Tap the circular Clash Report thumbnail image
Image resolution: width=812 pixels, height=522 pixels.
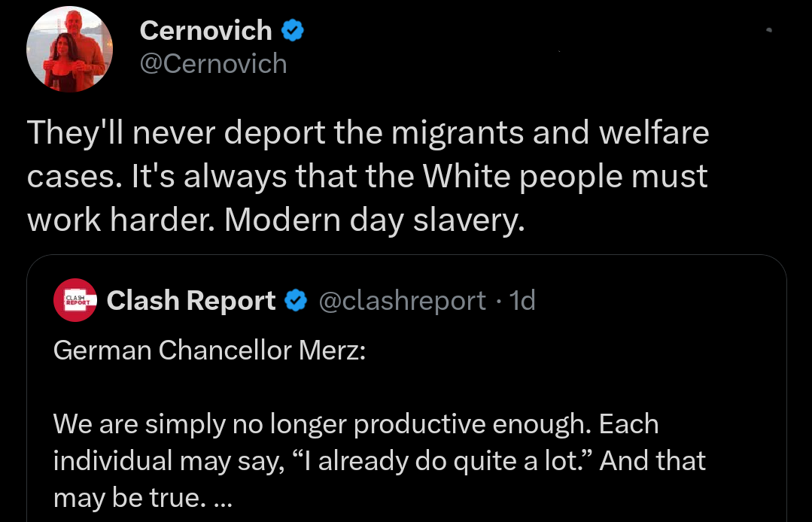coord(75,300)
